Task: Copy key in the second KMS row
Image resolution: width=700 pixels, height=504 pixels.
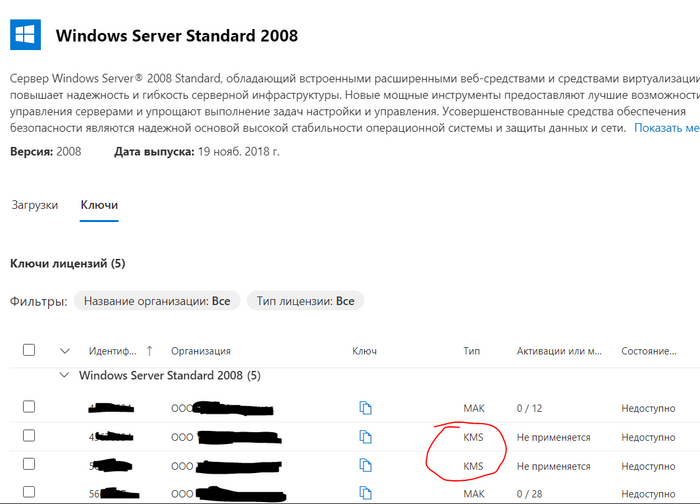Action: (365, 465)
